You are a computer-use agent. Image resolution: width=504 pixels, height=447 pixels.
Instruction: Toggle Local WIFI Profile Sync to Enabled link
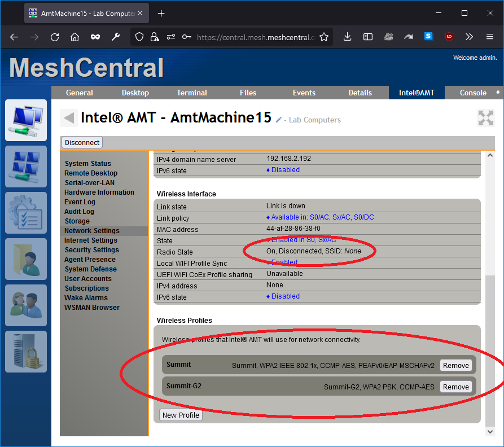[x=284, y=262]
